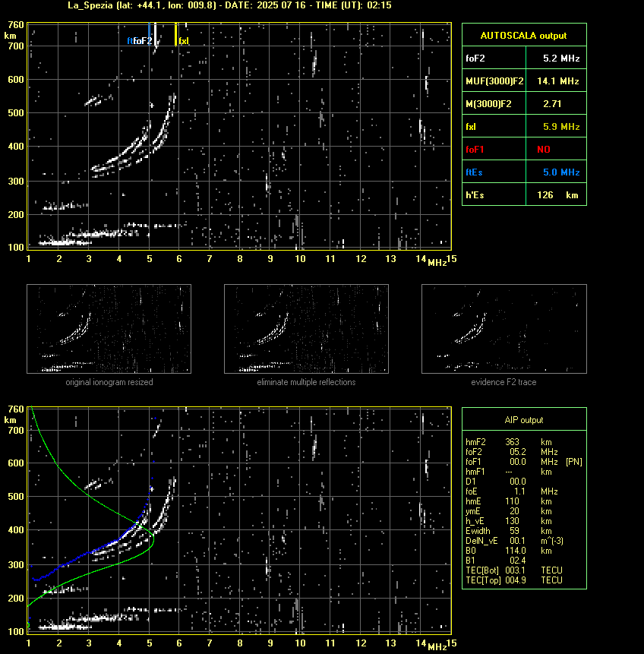Image resolution: width=644 pixels, height=654 pixels.
Task: Click the Ewidth 59 km row
Action: coord(509,531)
